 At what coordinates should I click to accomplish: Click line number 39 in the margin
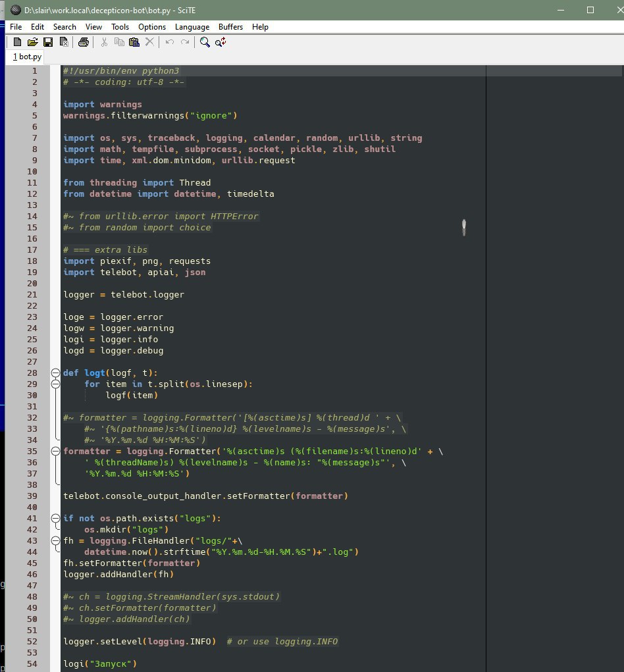pos(32,496)
